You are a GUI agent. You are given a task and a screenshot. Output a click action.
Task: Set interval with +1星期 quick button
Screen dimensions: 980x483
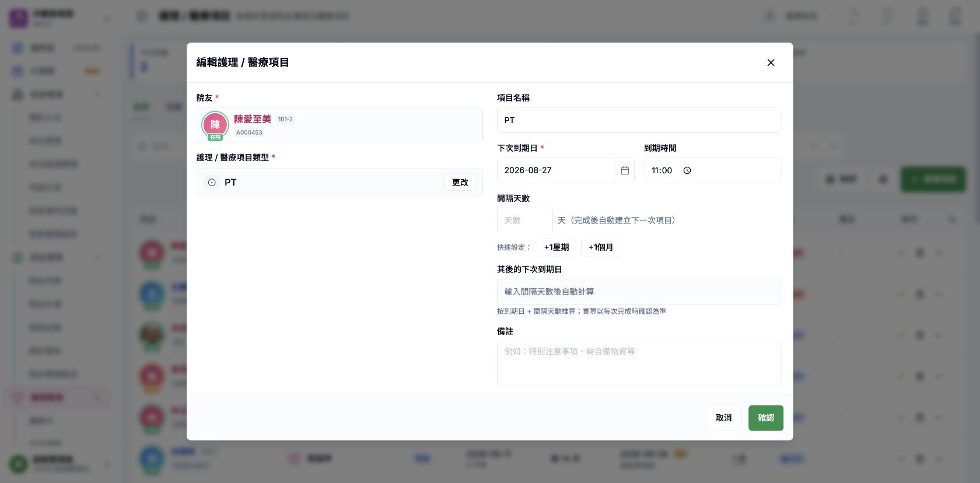pos(556,247)
